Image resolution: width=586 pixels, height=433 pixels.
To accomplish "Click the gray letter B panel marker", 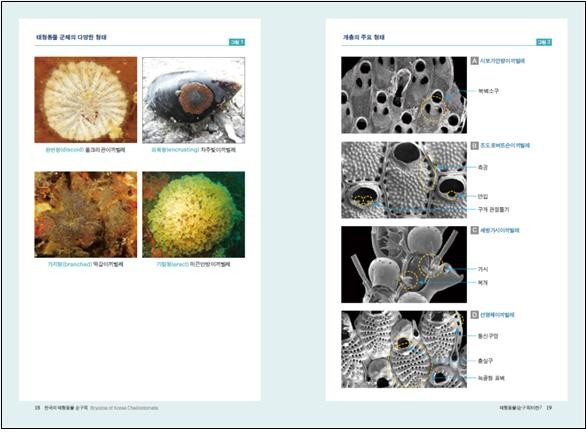I will pyautogui.click(x=474, y=145).
